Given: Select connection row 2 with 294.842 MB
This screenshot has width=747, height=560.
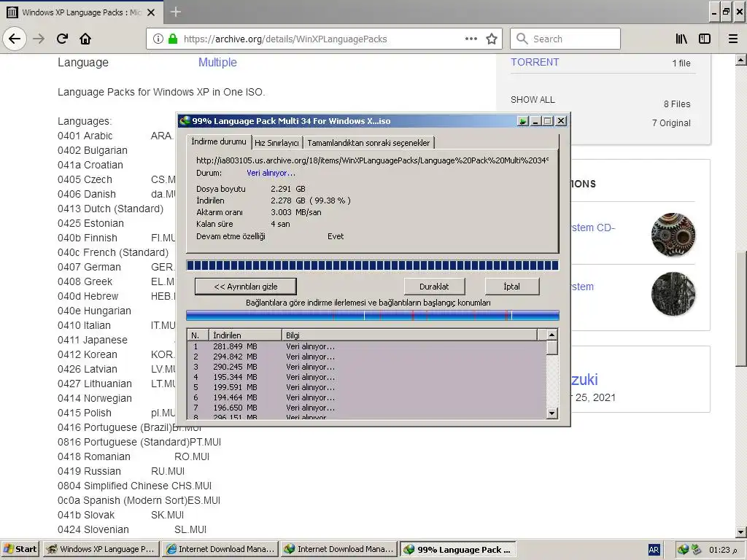Looking at the screenshot, I should point(367,357).
